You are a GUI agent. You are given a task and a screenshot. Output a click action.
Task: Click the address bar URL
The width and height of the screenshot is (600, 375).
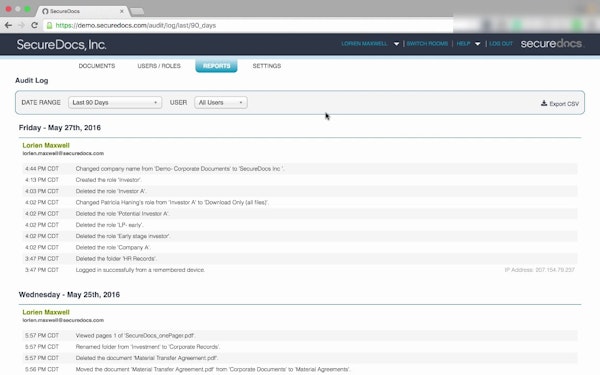pos(136,26)
